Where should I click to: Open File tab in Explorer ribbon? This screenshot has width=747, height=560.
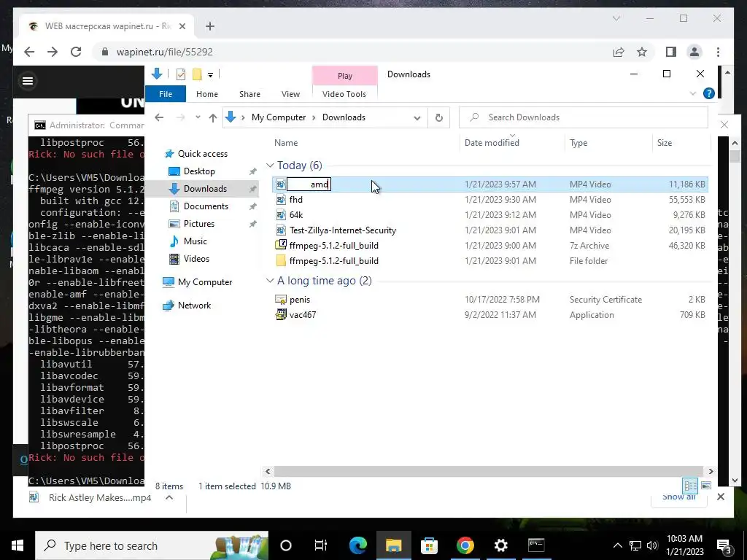166,94
